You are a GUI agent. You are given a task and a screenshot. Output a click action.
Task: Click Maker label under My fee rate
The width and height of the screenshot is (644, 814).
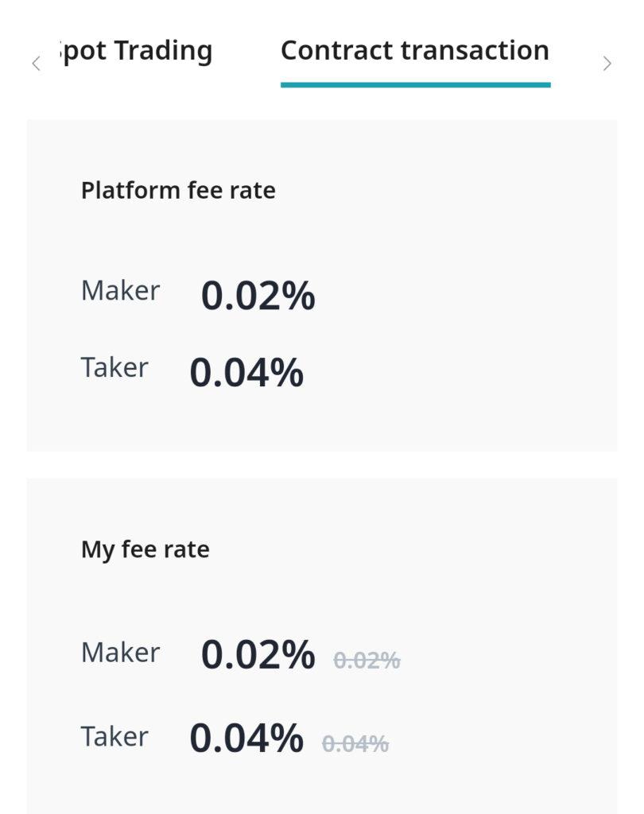[121, 652]
